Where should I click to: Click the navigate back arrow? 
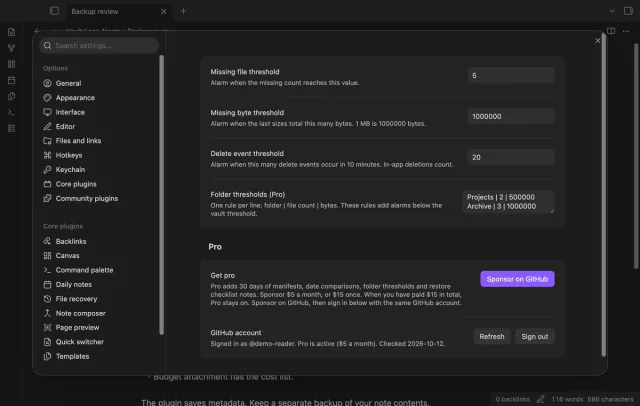pyautogui.click(x=37, y=31)
